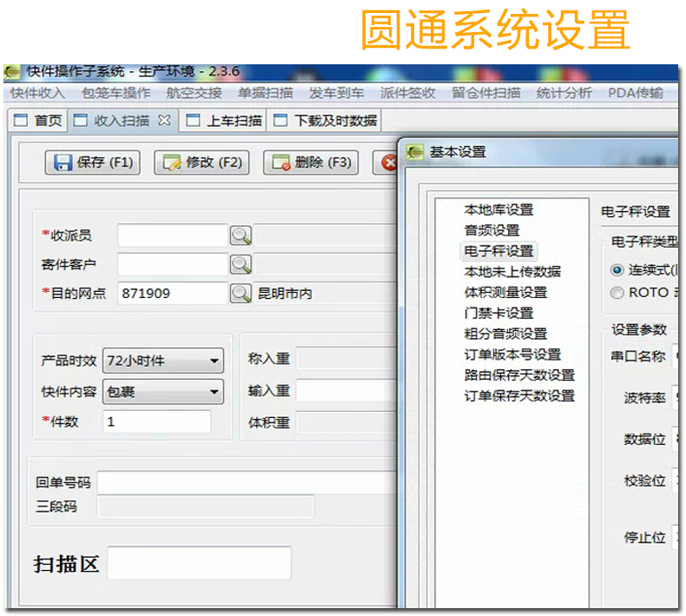
Task: Select 粗分音频设置 in settings list
Action: click(x=505, y=334)
